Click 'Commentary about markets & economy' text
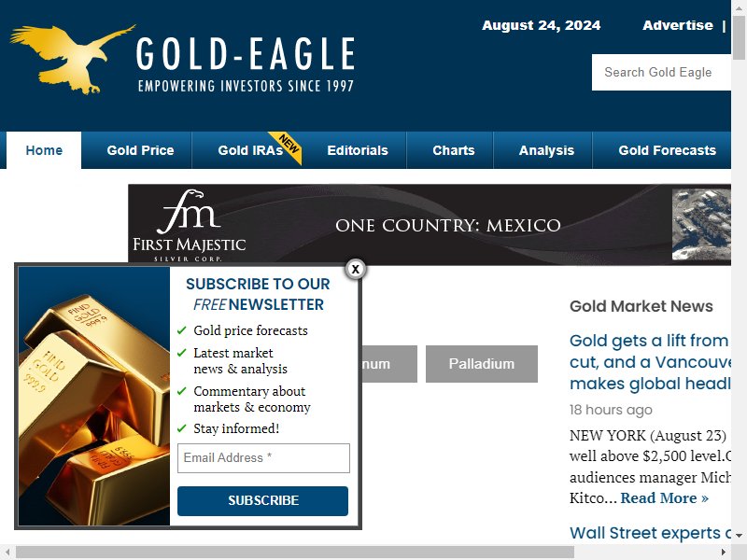The image size is (747, 560). click(x=252, y=399)
